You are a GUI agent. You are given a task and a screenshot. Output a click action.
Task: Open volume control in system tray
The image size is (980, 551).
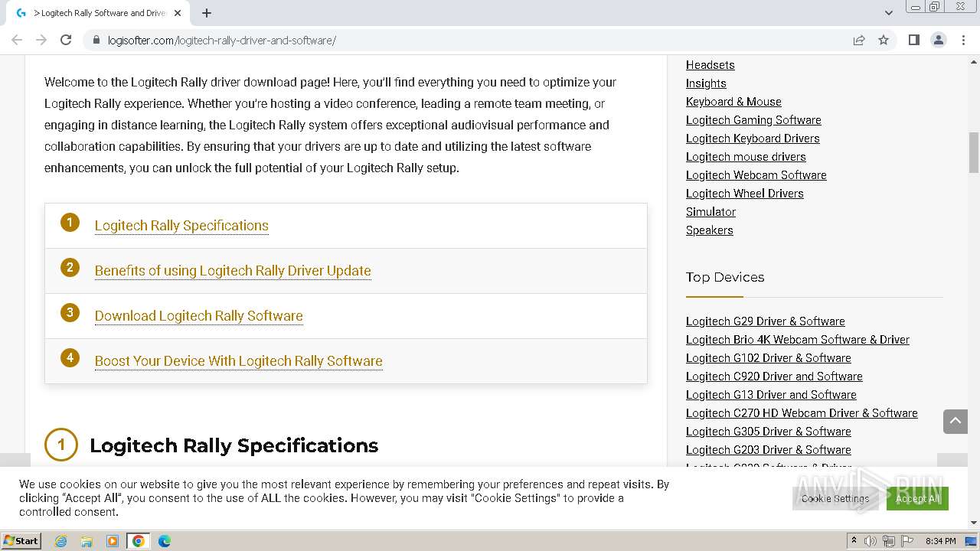tap(871, 541)
